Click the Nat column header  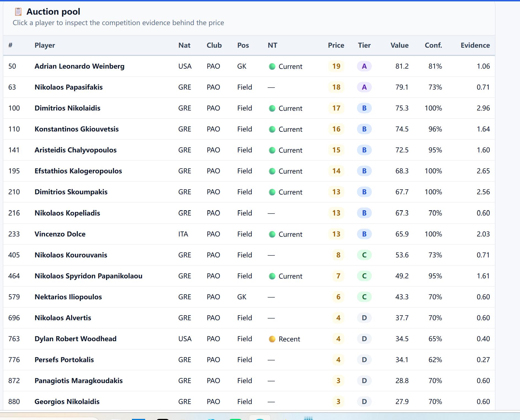click(184, 45)
